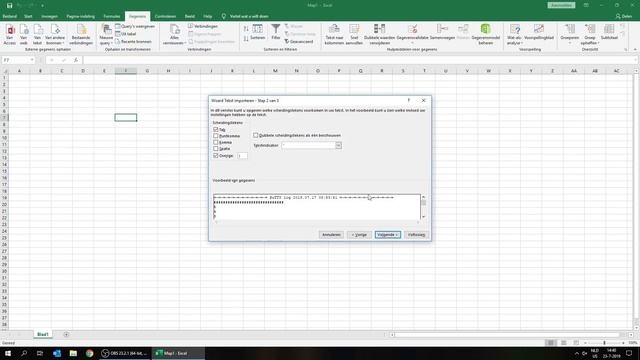Click the insert function fx icon
Image resolution: width=640 pixels, height=360 pixels.
(76, 60)
